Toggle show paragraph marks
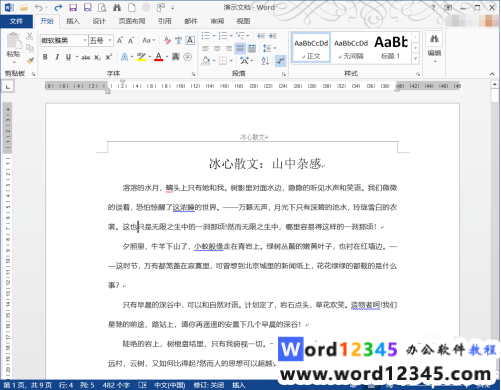This screenshot has width=501, height=390. click(x=280, y=61)
